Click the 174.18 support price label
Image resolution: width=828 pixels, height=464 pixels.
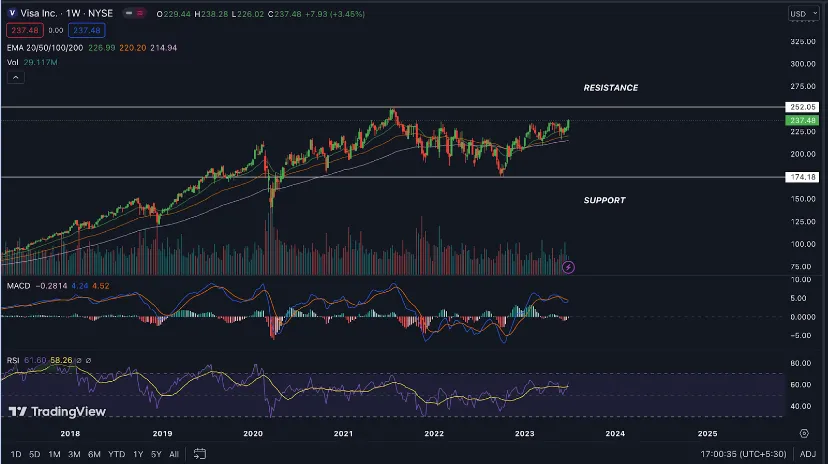(802, 177)
